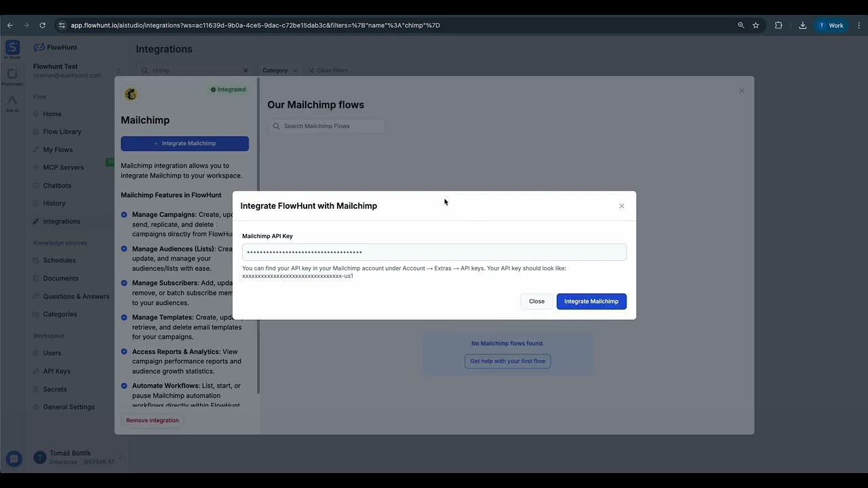The image size is (868, 488).
Task: Click the API Keys sidebar icon
Action: pyautogui.click(x=37, y=371)
